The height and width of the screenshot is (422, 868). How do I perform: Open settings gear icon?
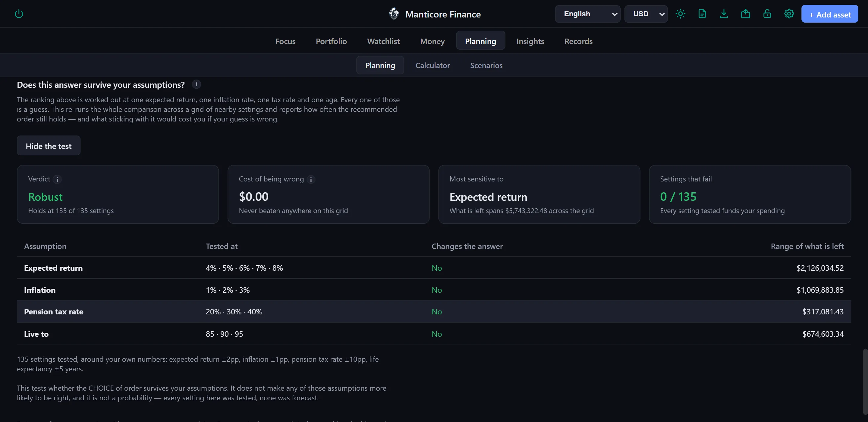(x=789, y=14)
